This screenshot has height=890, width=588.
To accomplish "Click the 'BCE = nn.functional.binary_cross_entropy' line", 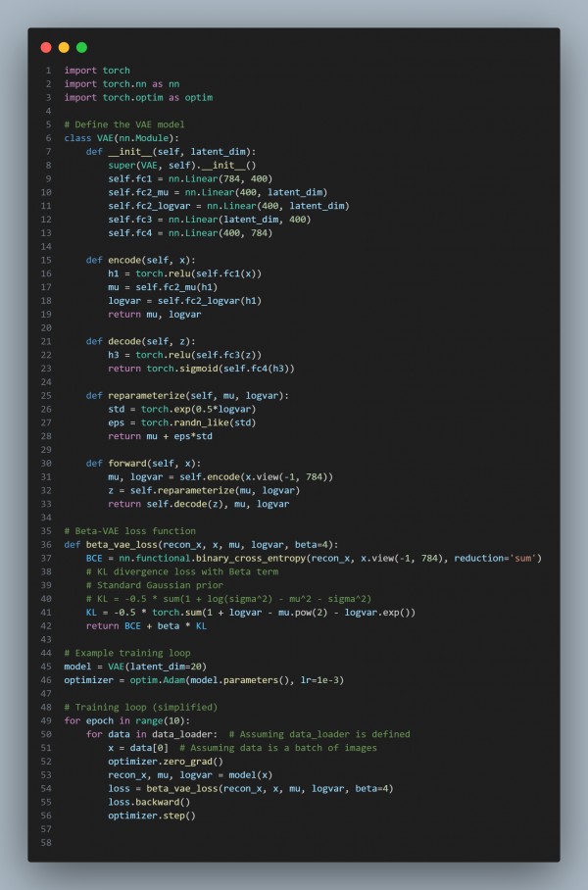I will point(314,558).
